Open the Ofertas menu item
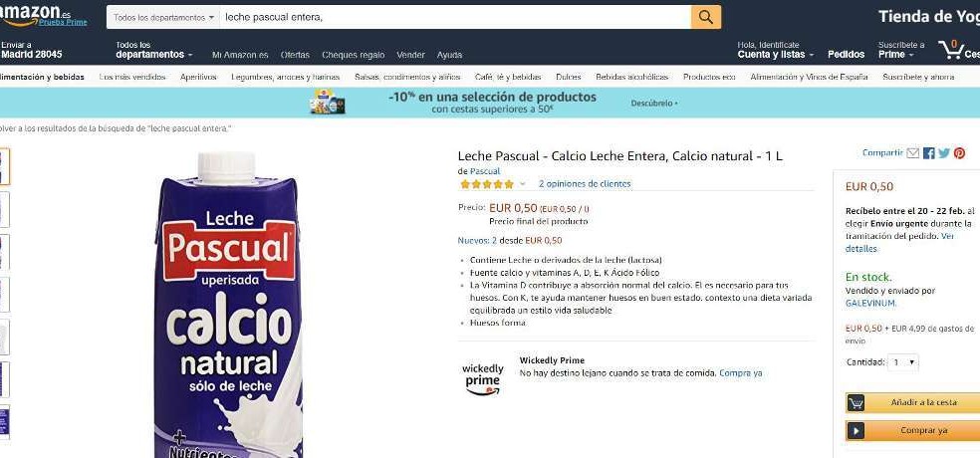 tap(295, 55)
